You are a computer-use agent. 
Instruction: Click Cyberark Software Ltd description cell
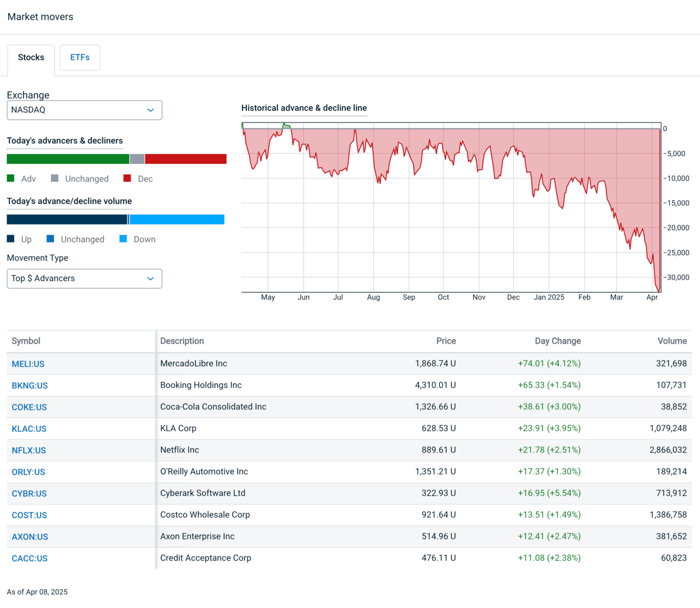[x=203, y=493]
